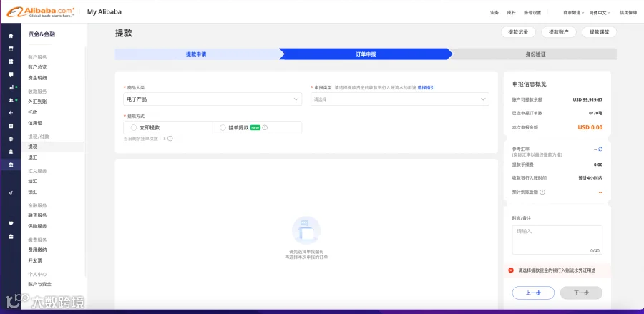
Task: Click the paper plane icon in sidebar
Action: tap(11, 193)
